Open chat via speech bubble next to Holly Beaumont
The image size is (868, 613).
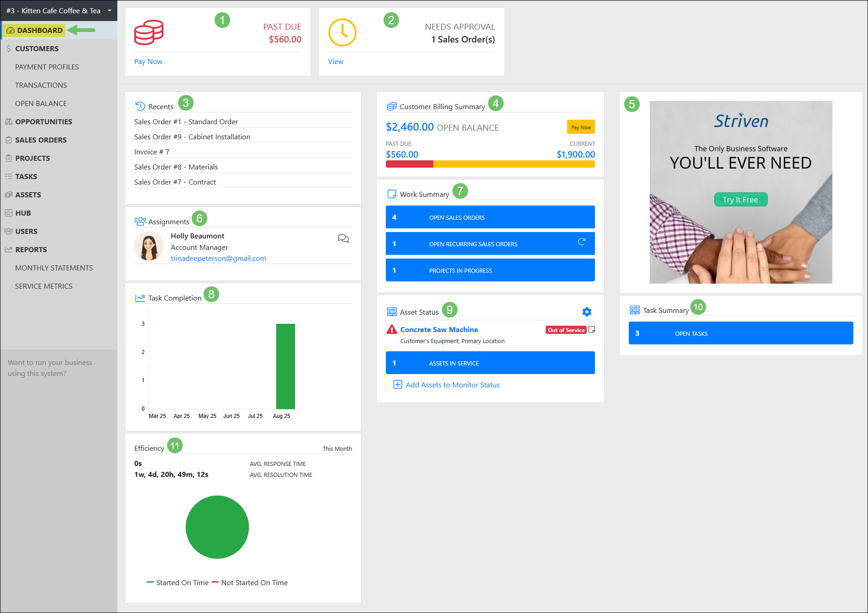[x=343, y=238]
